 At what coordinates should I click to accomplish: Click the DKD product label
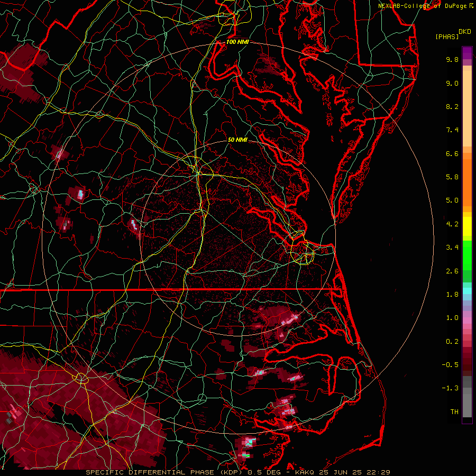(x=465, y=32)
